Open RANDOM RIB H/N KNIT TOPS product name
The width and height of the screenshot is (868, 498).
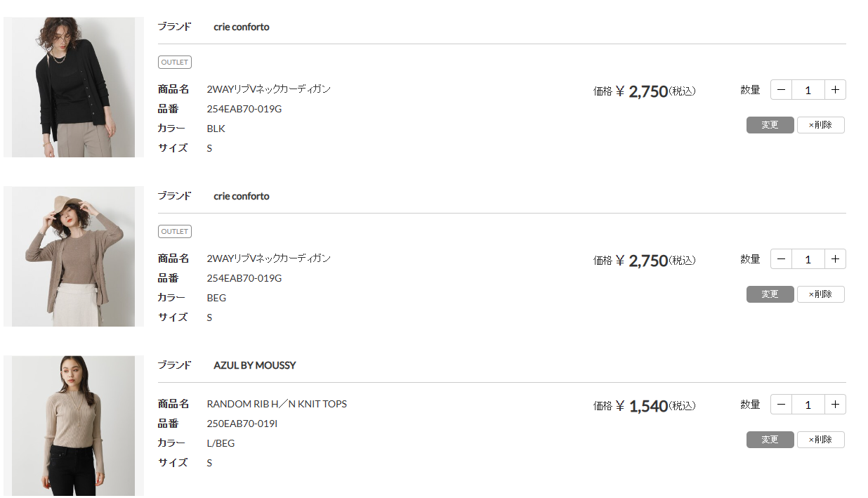click(277, 404)
